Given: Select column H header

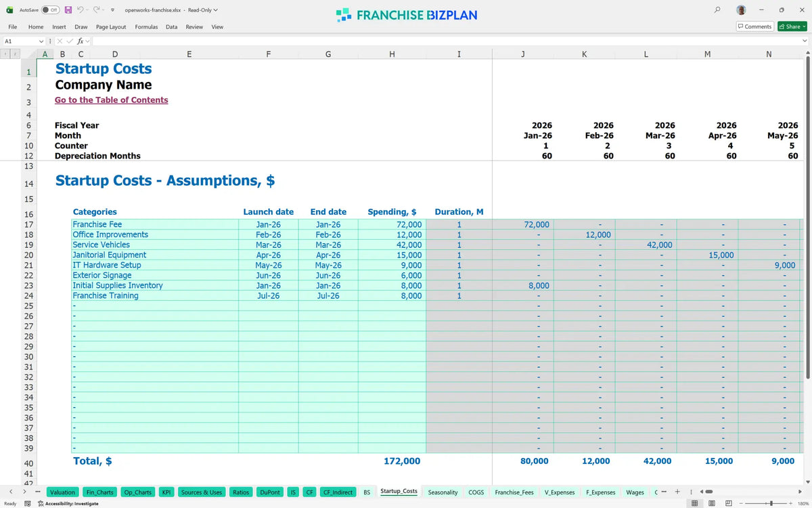Looking at the screenshot, I should coord(392,54).
